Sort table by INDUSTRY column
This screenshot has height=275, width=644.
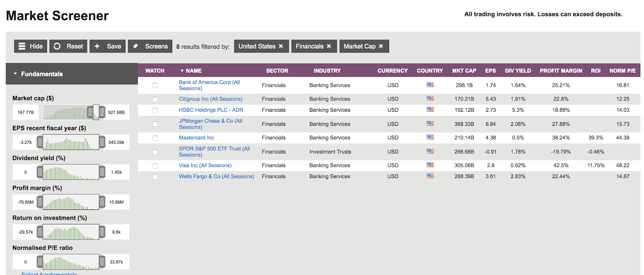(327, 71)
